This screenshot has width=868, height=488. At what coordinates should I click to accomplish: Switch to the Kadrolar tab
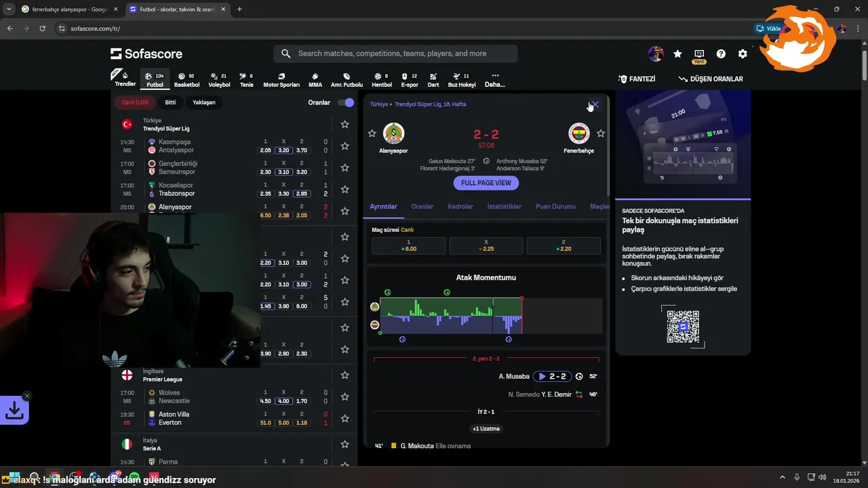pyautogui.click(x=460, y=207)
